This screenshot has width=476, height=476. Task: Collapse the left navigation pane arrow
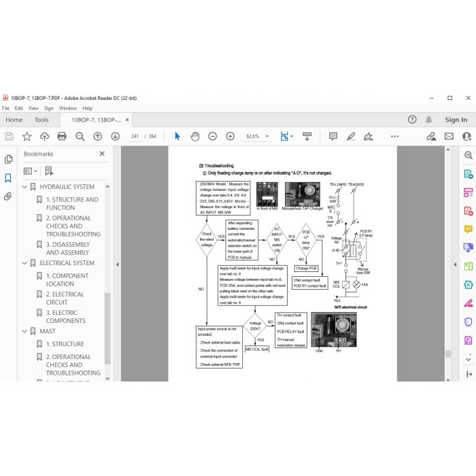tap(118, 265)
